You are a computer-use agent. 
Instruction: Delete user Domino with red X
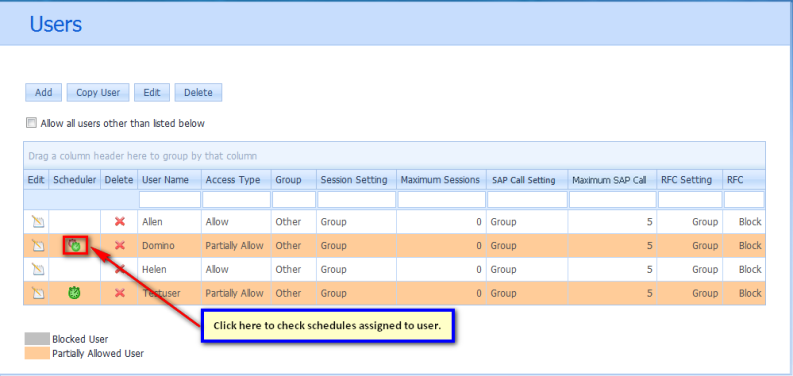click(x=120, y=245)
